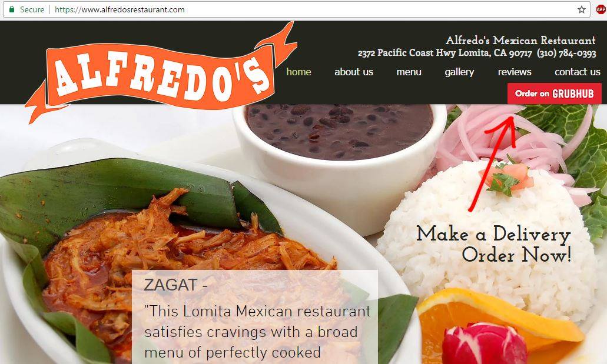Open the AdBlock Plus extension icon

click(601, 9)
